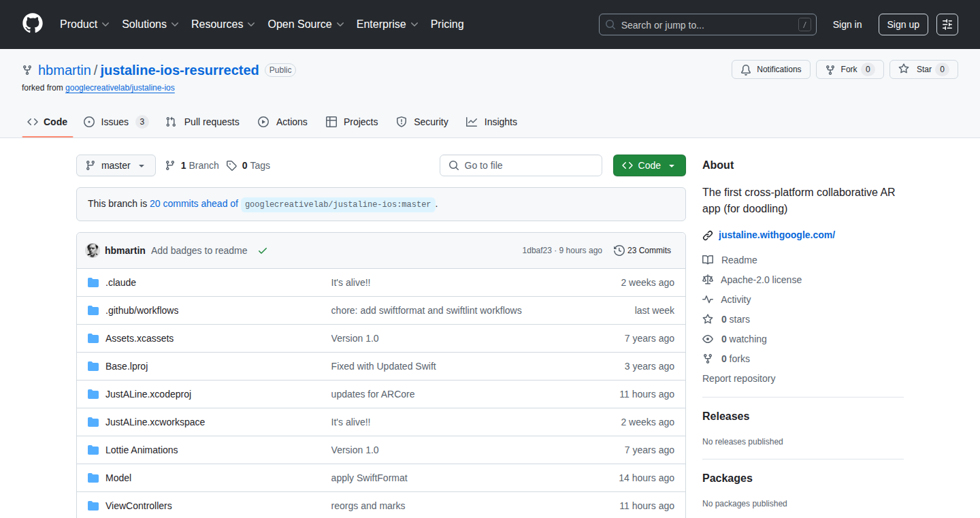This screenshot has width=980, height=518.
Task: Open commit hash 1dbaf23
Action: pyautogui.click(x=537, y=250)
